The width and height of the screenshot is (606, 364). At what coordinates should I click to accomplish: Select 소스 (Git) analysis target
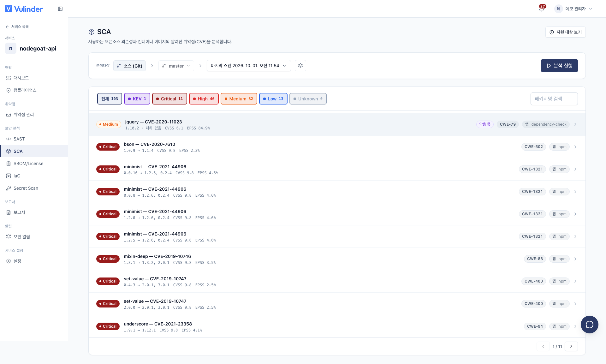pyautogui.click(x=129, y=66)
